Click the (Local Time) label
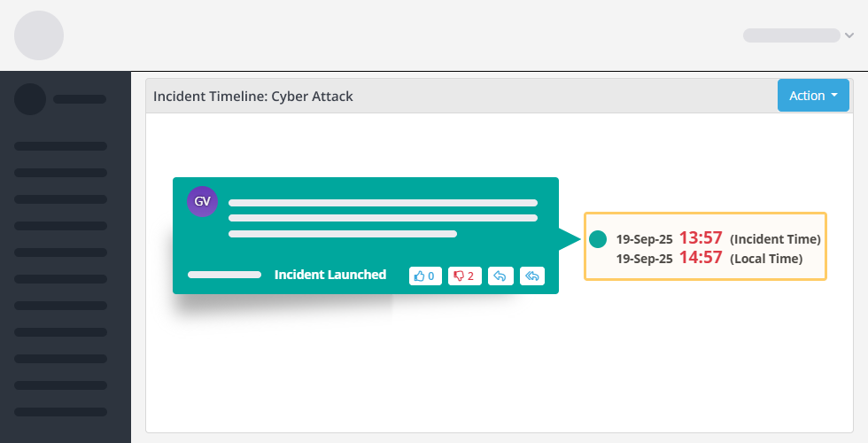Screen dimensions: 868x443 click(766, 259)
